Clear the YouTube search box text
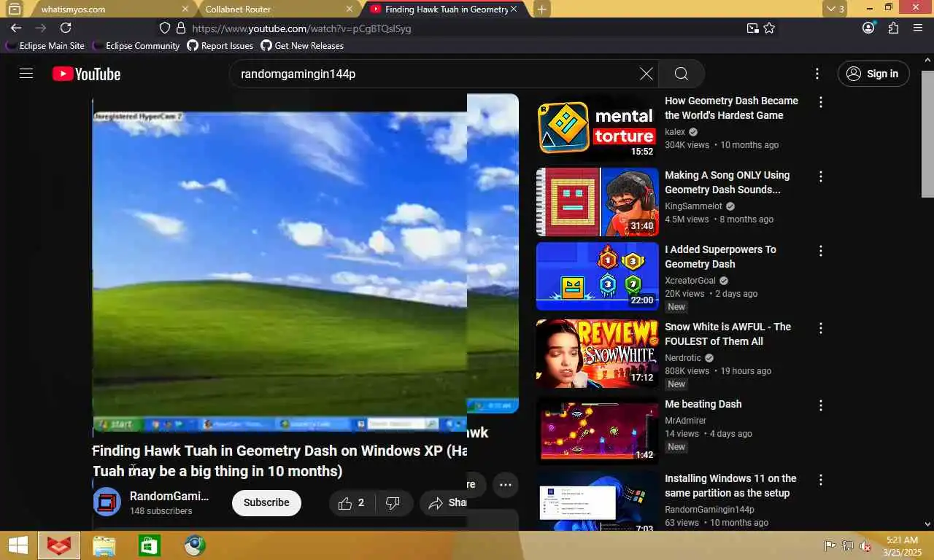934x560 pixels. click(647, 74)
